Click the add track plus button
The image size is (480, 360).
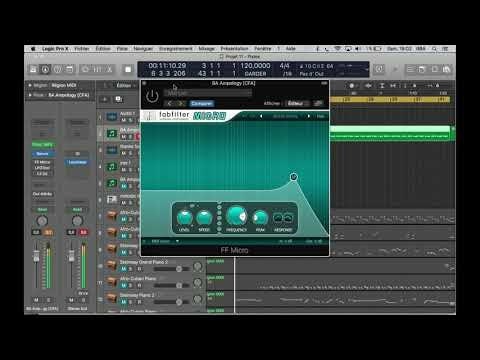pyautogui.click(x=105, y=99)
